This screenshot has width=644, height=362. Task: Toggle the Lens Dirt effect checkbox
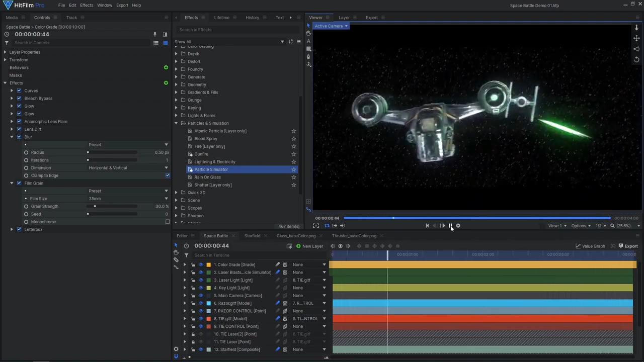pos(19,129)
